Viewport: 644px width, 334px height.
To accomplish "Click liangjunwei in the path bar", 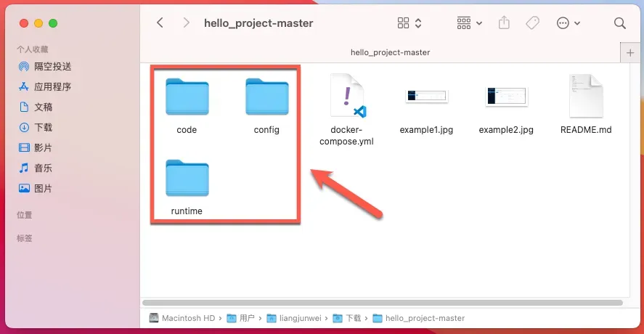I will (x=298, y=318).
